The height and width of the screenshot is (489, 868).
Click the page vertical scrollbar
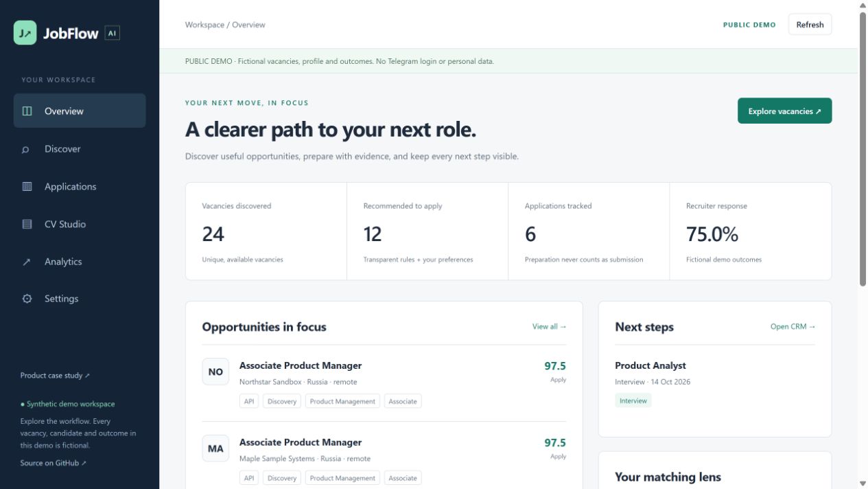tap(863, 148)
